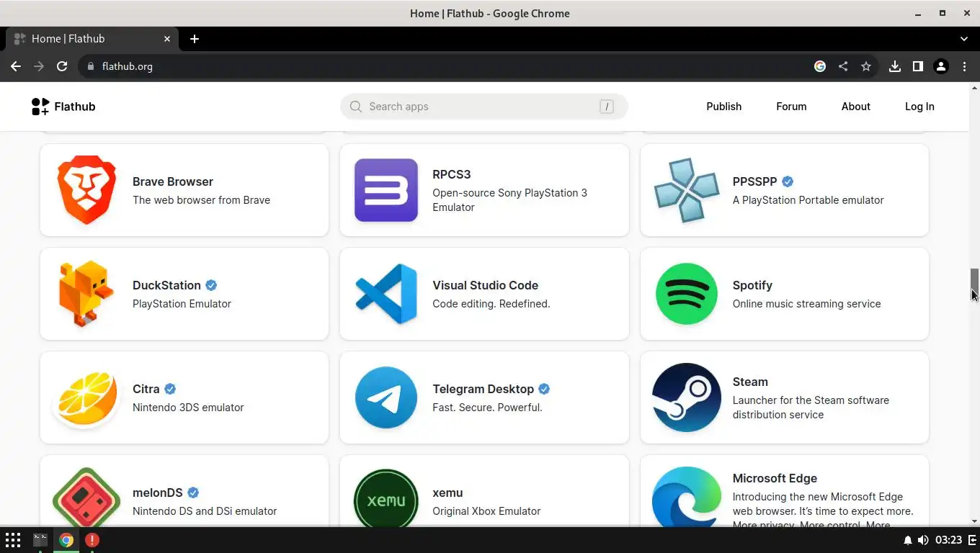The height and width of the screenshot is (553, 980).
Task: Click the melonDS verified checkmark badge
Action: coord(193,493)
